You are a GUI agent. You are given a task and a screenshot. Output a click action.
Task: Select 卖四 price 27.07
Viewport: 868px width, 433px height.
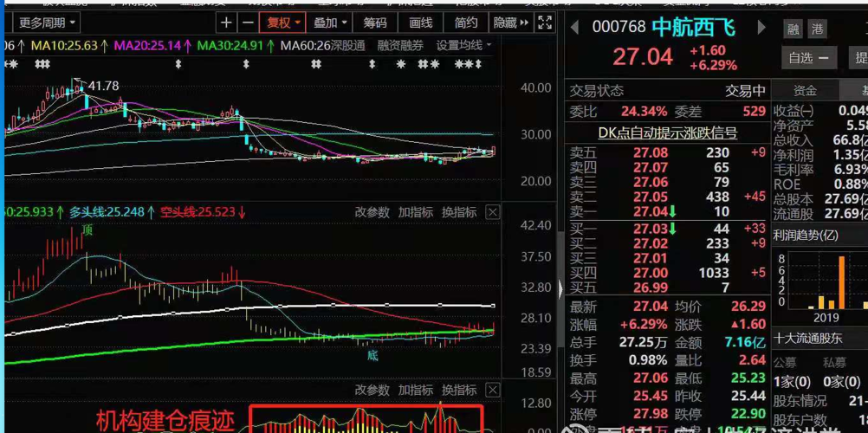tap(651, 167)
